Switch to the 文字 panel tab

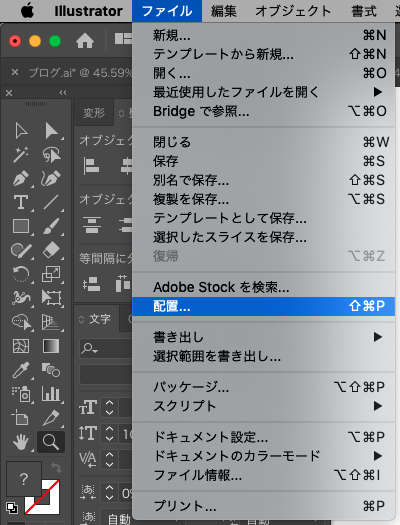99,319
